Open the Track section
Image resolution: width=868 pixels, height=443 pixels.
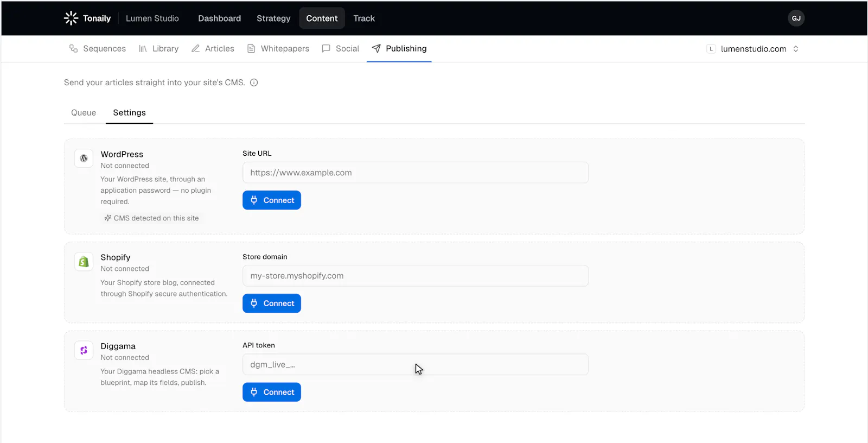(x=364, y=18)
